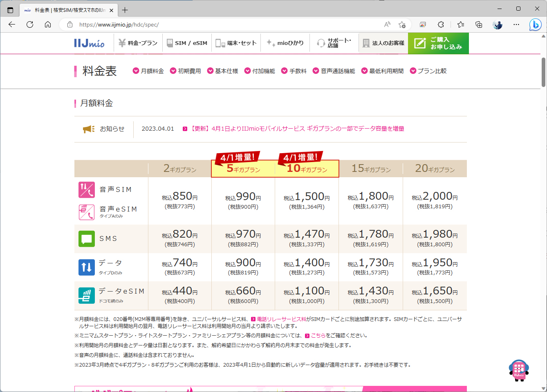Jump to 月額料金 section
The width and height of the screenshot is (547, 392).
[148, 71]
